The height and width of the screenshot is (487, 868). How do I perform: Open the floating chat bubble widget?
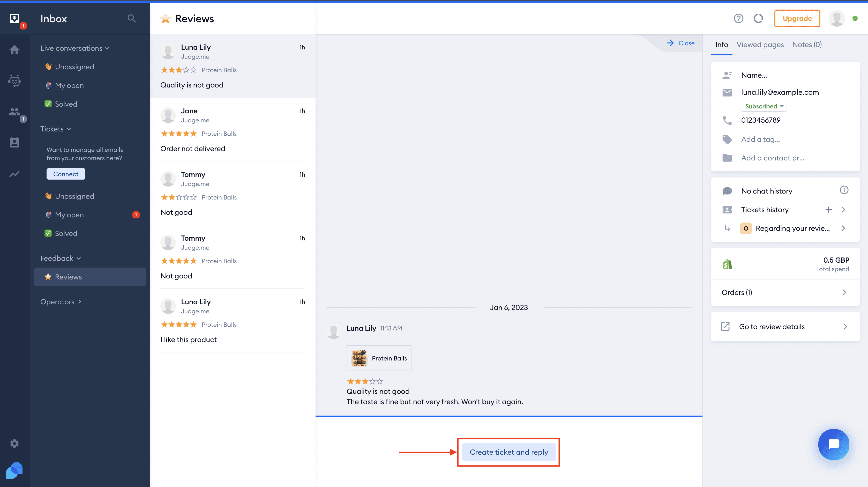tap(833, 444)
